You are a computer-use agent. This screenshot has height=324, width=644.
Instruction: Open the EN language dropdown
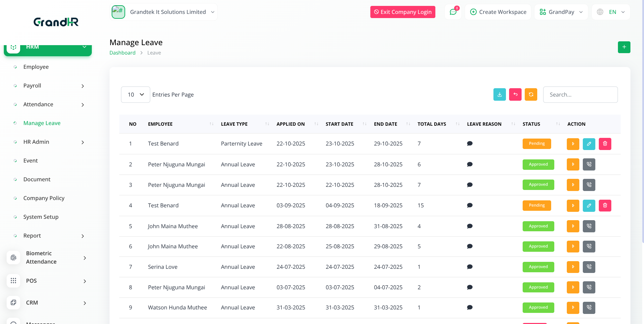pyautogui.click(x=611, y=12)
